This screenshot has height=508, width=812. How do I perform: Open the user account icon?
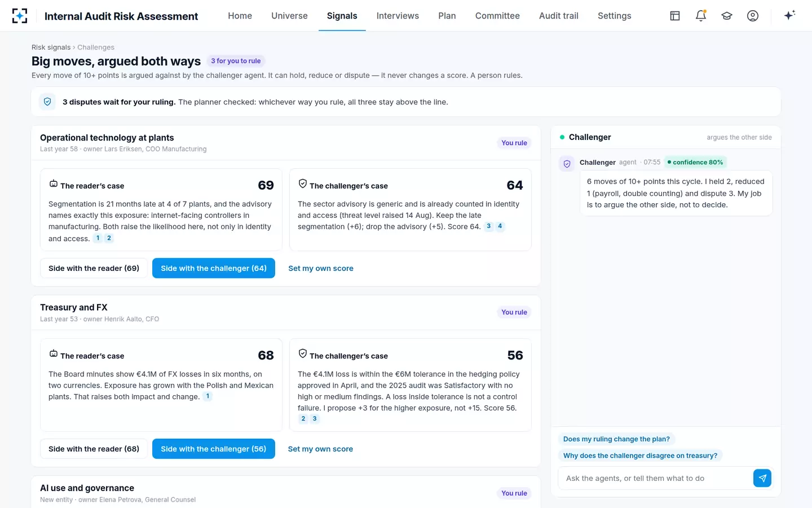(x=753, y=16)
